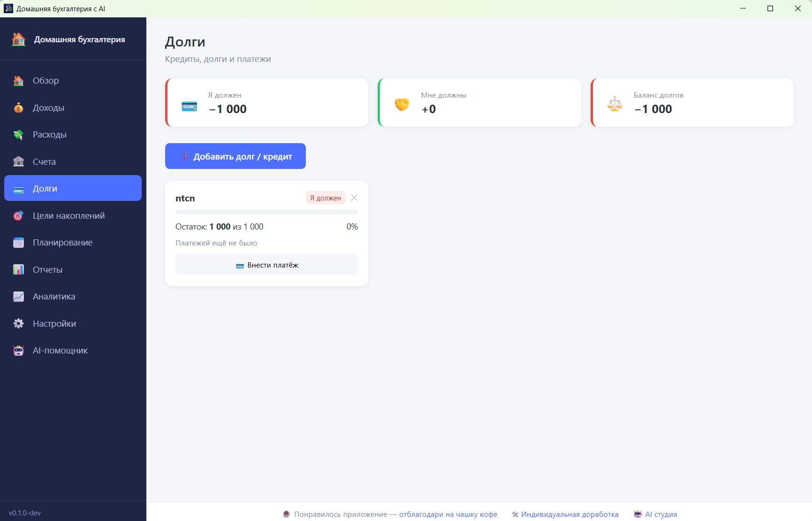Click the Аналитика line chart icon
This screenshot has width=812, height=521.
(x=18, y=297)
